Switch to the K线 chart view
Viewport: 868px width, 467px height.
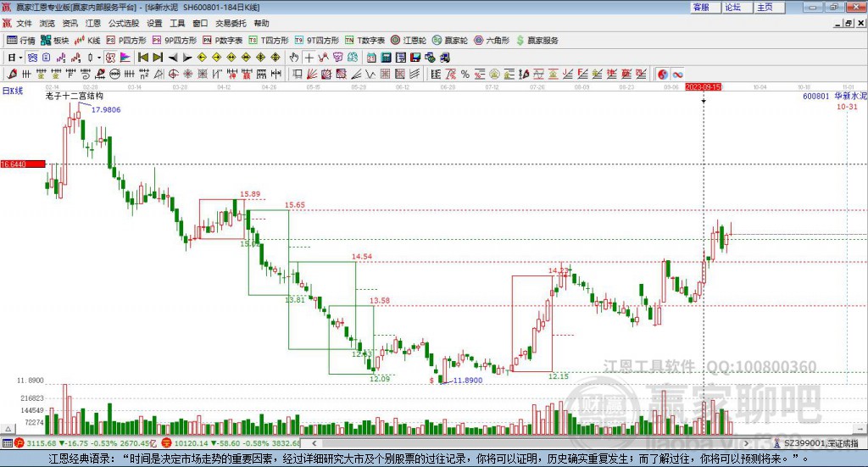click(x=87, y=41)
